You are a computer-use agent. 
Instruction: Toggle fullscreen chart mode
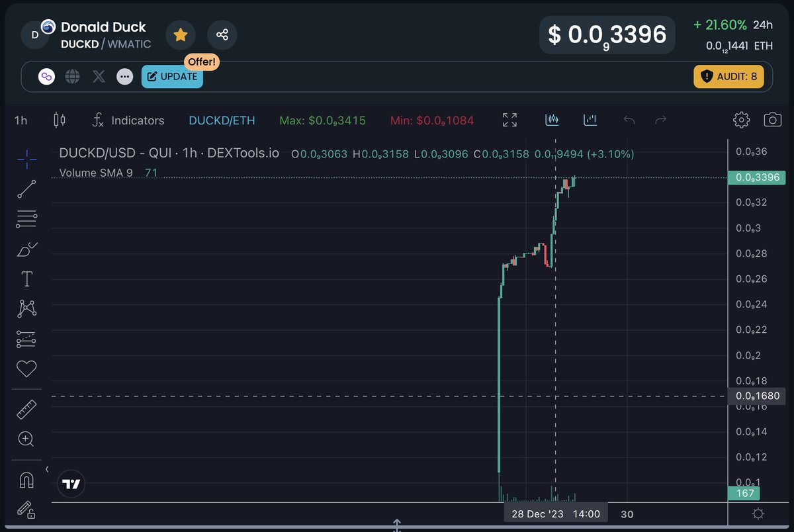click(x=509, y=120)
